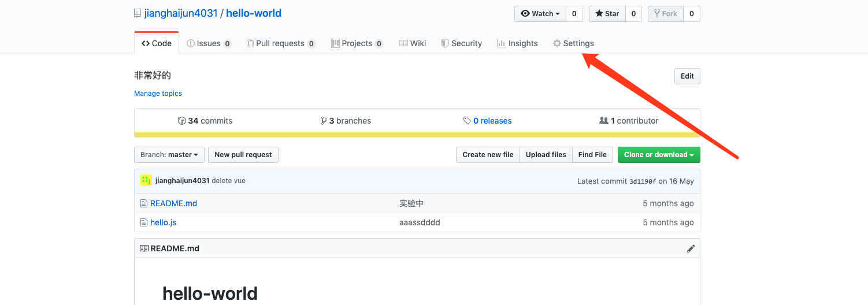Open the Security tab
This screenshot has width=868, height=305.
461,43
